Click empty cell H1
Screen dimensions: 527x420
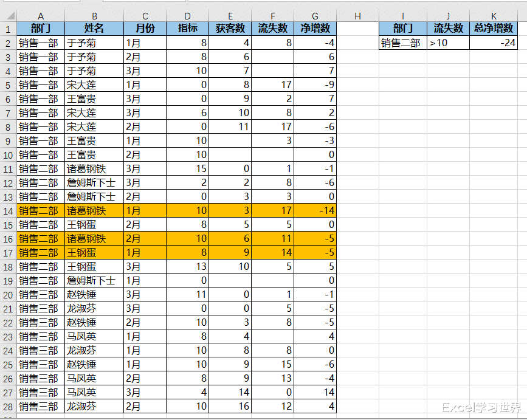357,29
